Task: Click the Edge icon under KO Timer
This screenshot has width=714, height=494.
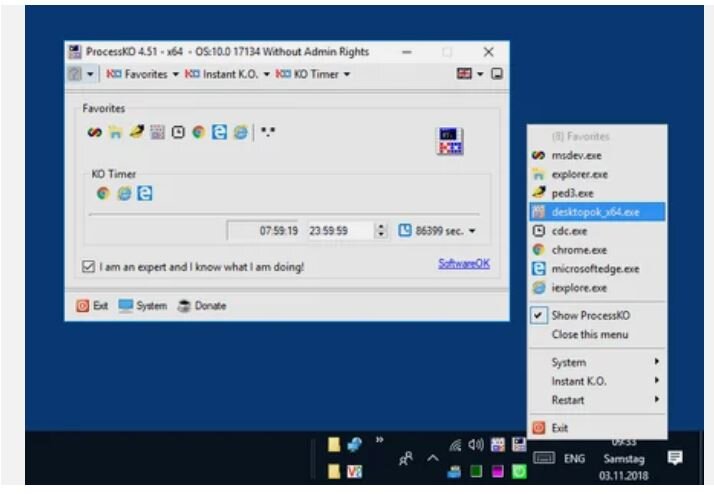Action: coord(145,194)
